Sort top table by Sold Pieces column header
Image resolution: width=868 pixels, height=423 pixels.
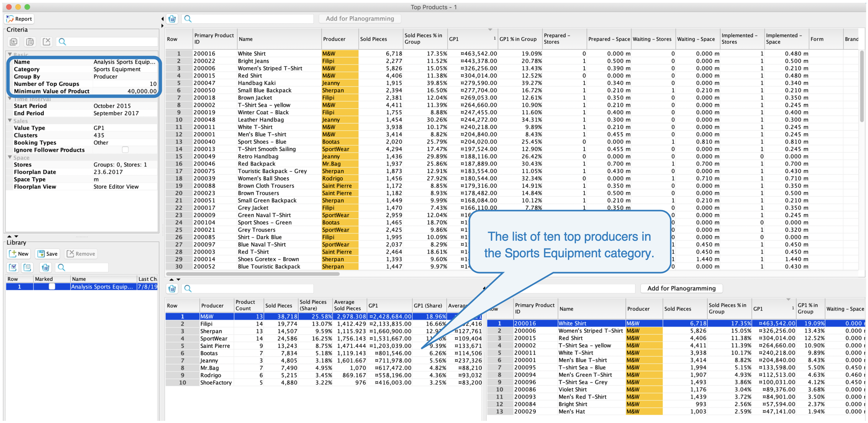point(381,39)
